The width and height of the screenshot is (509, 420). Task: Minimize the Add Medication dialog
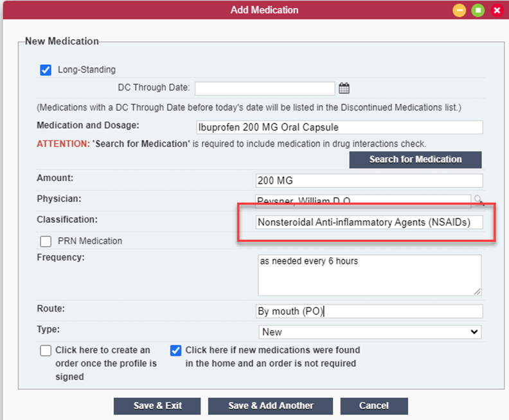click(x=459, y=10)
